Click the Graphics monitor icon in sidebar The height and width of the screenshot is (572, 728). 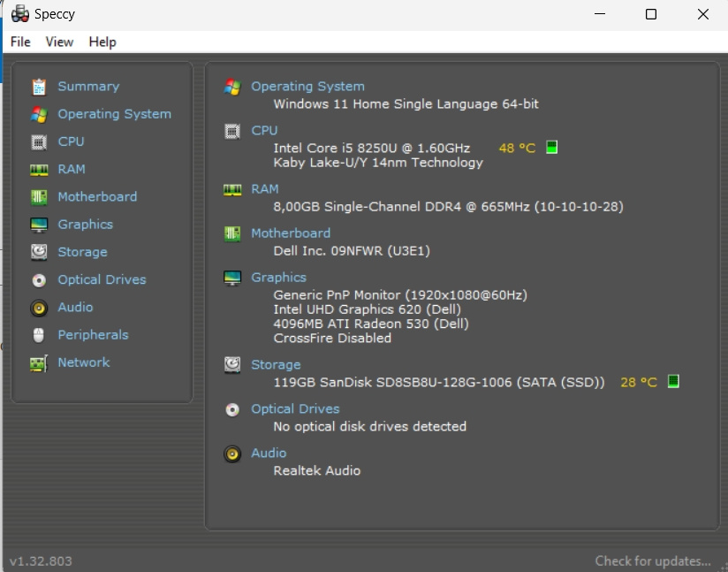tap(39, 225)
